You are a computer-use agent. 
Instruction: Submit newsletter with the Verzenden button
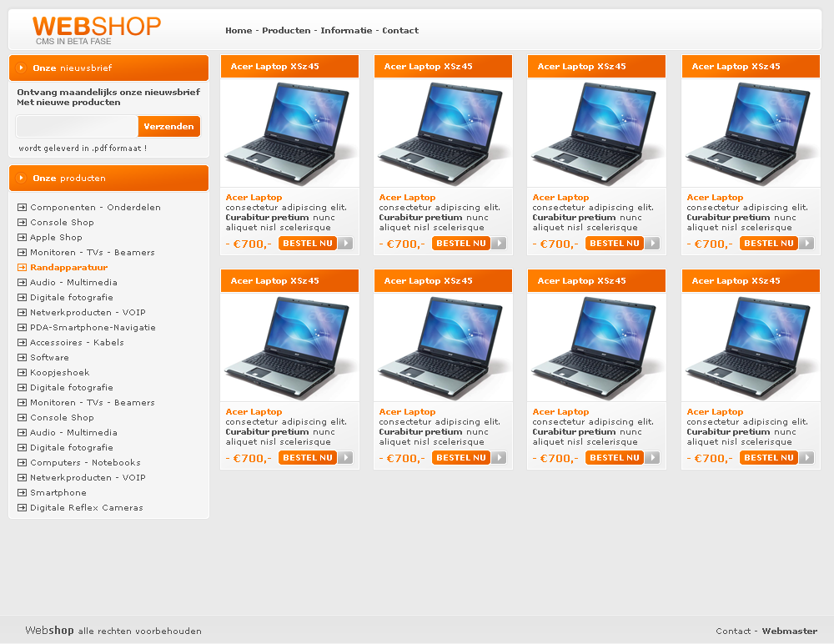tap(169, 126)
